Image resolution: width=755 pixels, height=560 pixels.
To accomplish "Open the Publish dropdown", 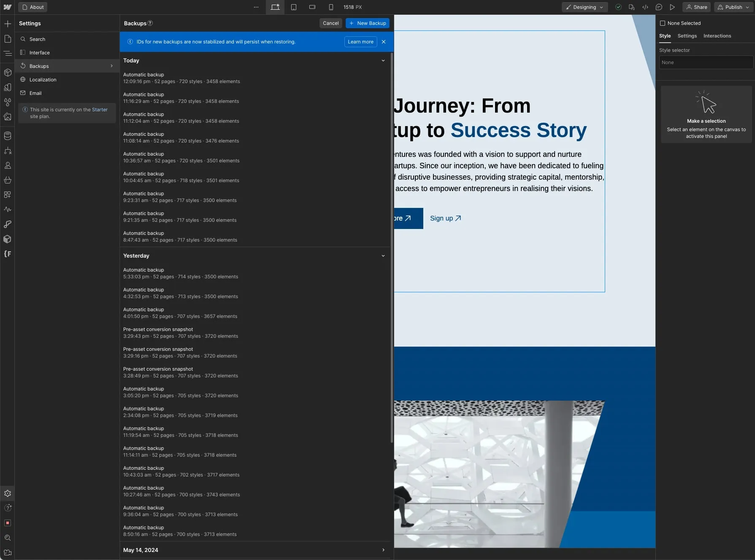I will (734, 7).
